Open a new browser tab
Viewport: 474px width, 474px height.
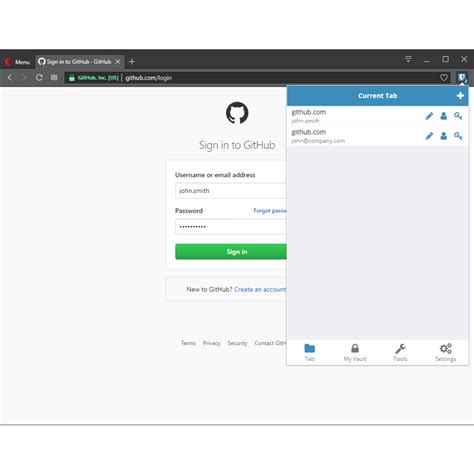pos(132,62)
